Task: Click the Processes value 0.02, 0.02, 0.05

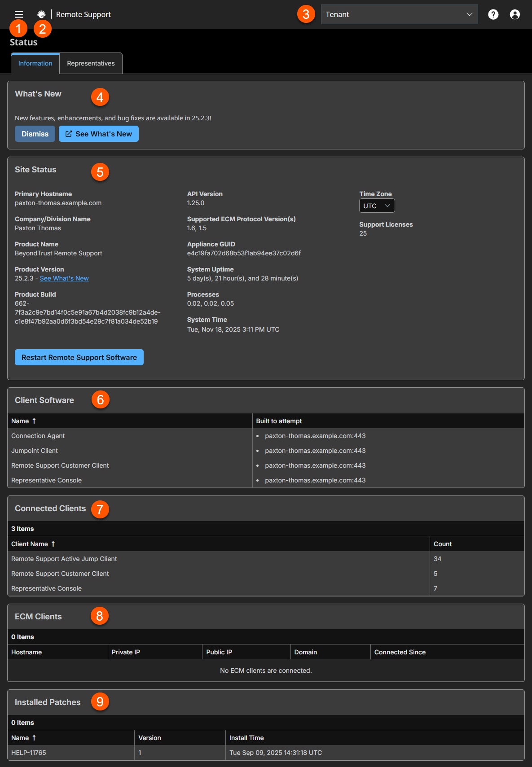Action: pos(211,303)
